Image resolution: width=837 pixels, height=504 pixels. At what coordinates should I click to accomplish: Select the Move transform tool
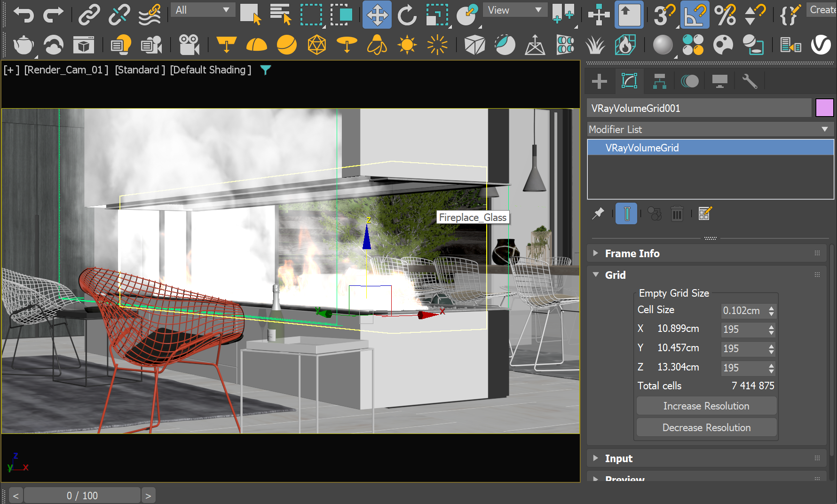coord(377,15)
